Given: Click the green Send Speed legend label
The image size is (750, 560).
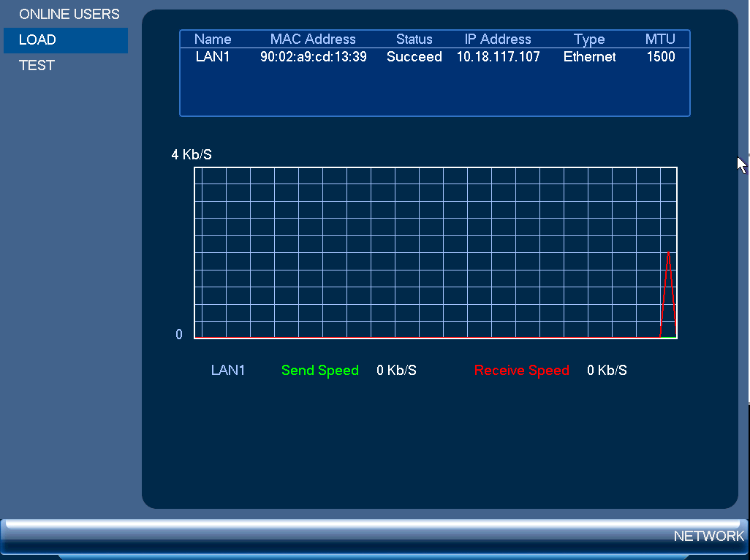Looking at the screenshot, I should (320, 371).
